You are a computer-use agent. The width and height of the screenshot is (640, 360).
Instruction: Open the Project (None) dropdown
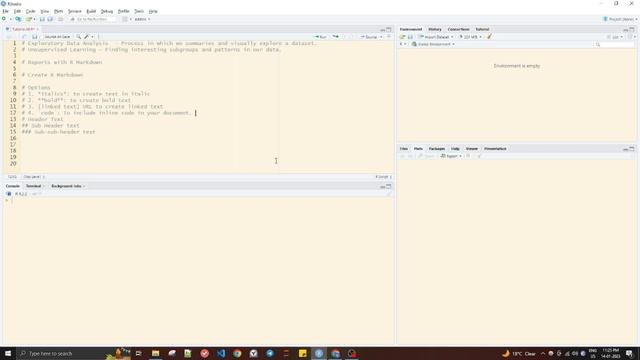click(x=620, y=19)
